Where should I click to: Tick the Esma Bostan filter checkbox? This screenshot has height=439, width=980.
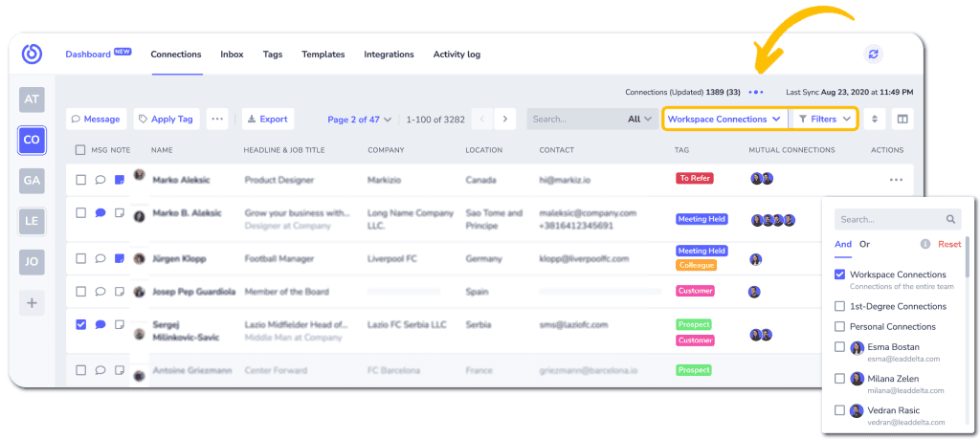pyautogui.click(x=840, y=346)
